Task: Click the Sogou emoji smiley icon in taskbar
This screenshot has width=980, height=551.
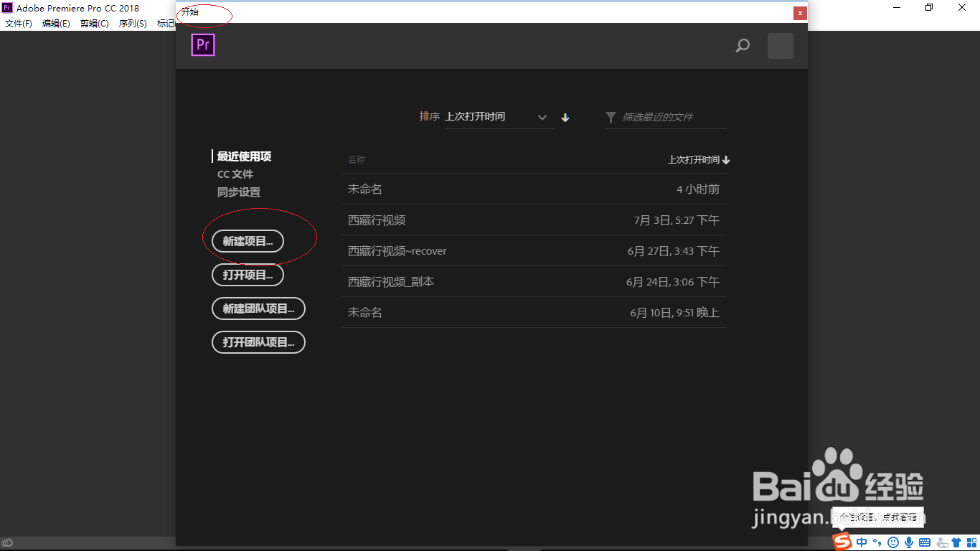Action: tap(893, 542)
